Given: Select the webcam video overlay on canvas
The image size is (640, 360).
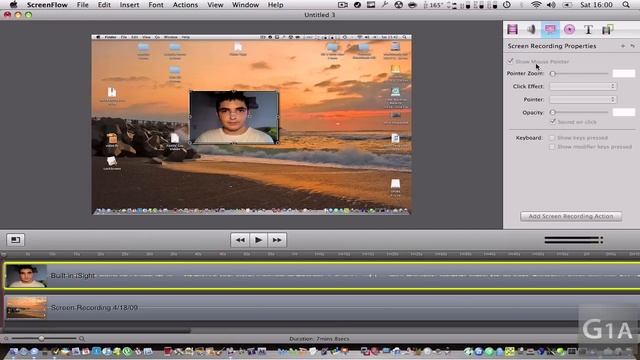Looking at the screenshot, I should 234,117.
